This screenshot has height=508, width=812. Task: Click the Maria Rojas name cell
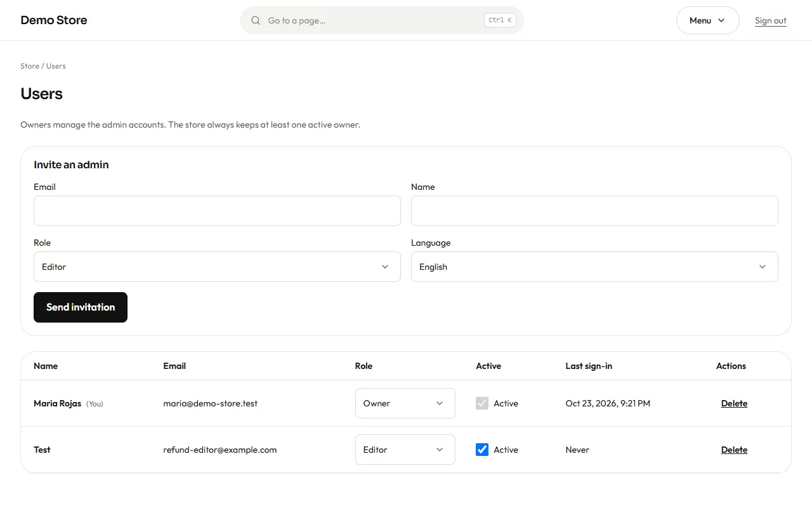(x=58, y=403)
